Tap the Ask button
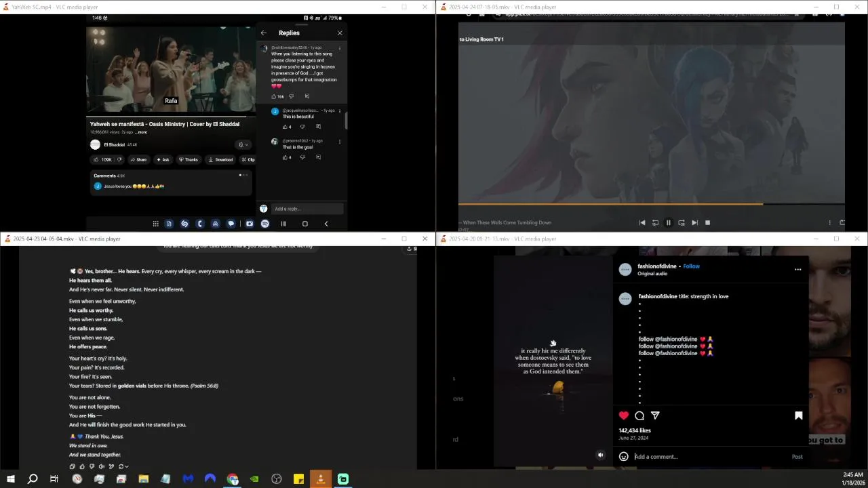The width and height of the screenshot is (868, 488). (x=163, y=160)
